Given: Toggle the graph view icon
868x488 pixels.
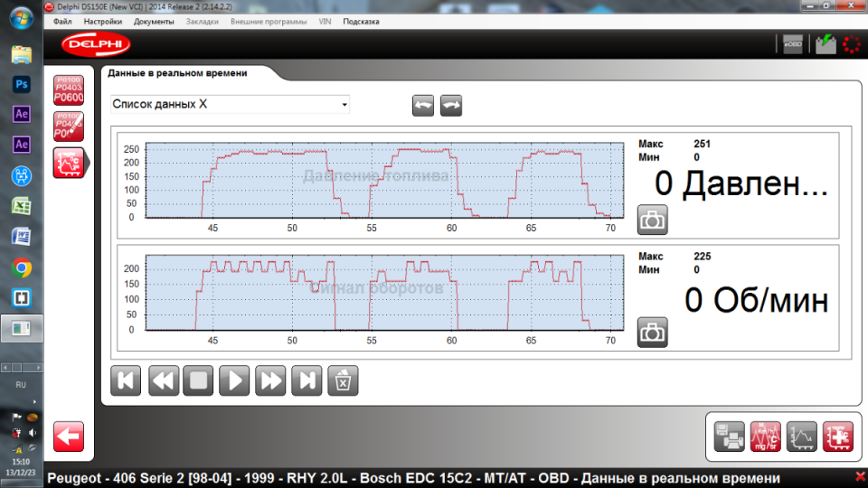Looking at the screenshot, I should coord(802,436).
